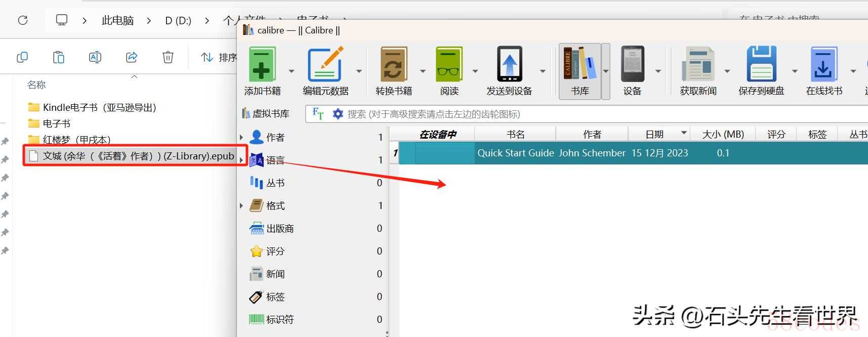The height and width of the screenshot is (337, 868).
Task: Sort by On Device (在设备中) column header
Action: coord(438,134)
